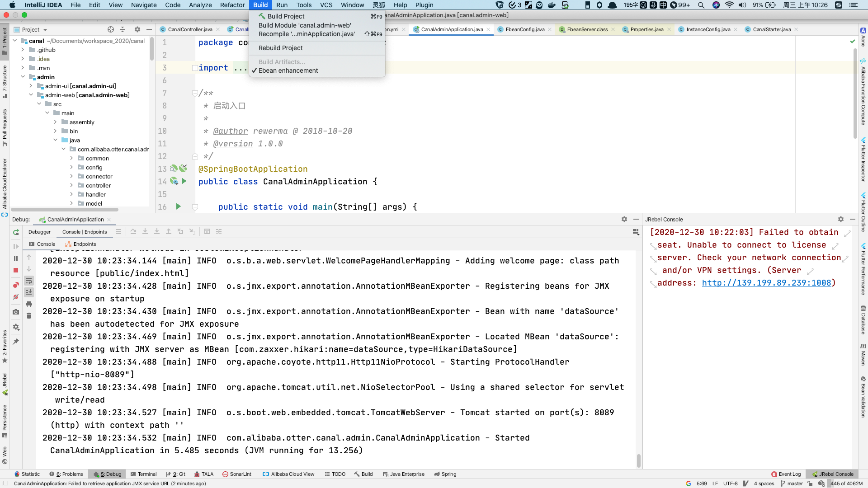This screenshot has height=488, width=868.
Task: Open Debug panel settings gear
Action: click(x=624, y=219)
